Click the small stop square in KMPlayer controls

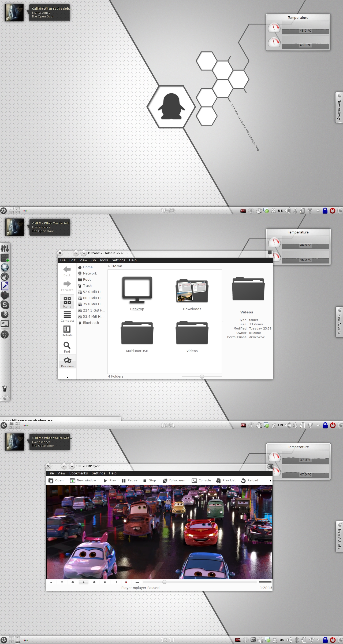click(105, 582)
